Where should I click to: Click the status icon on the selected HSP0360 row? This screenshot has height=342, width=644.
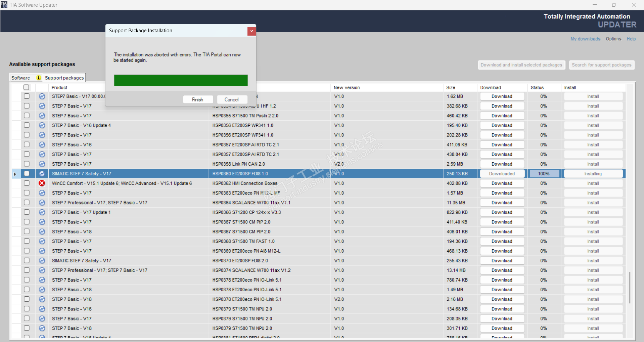(42, 174)
